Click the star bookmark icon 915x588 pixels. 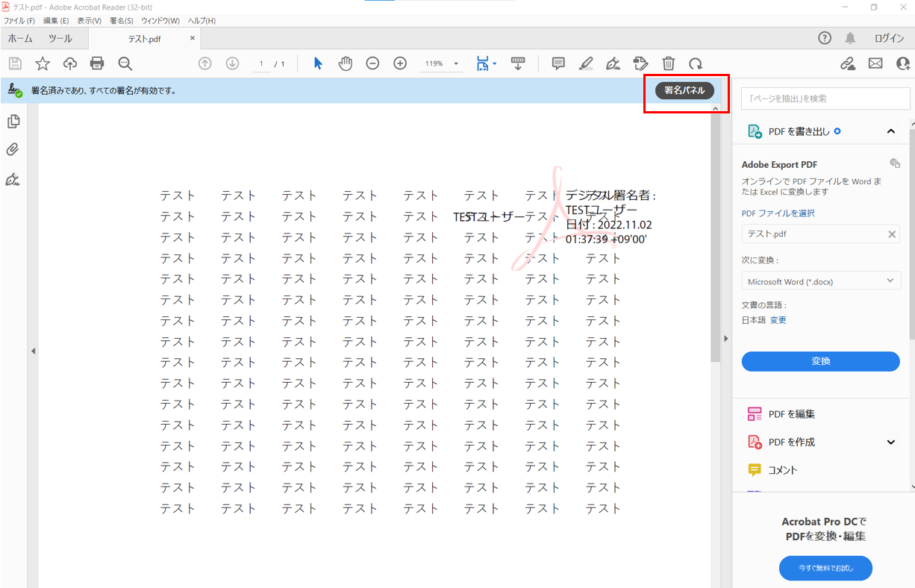[x=43, y=63]
